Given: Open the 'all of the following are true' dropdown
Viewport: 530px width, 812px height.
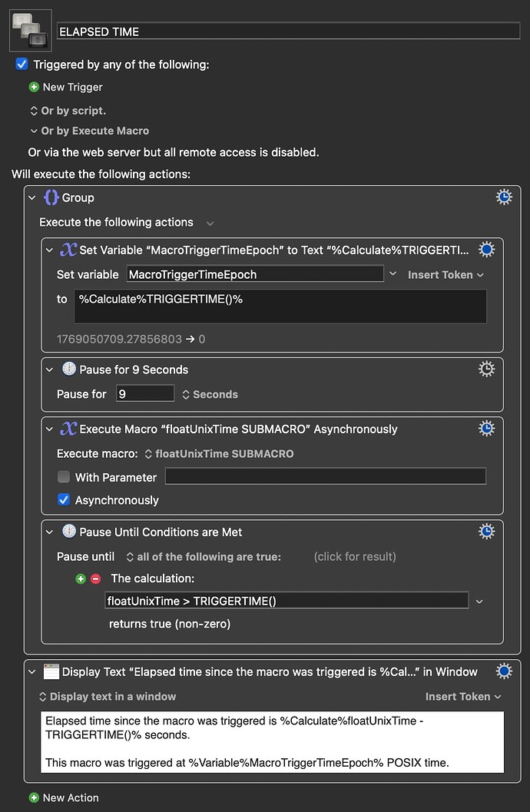Looking at the screenshot, I should tap(204, 556).
